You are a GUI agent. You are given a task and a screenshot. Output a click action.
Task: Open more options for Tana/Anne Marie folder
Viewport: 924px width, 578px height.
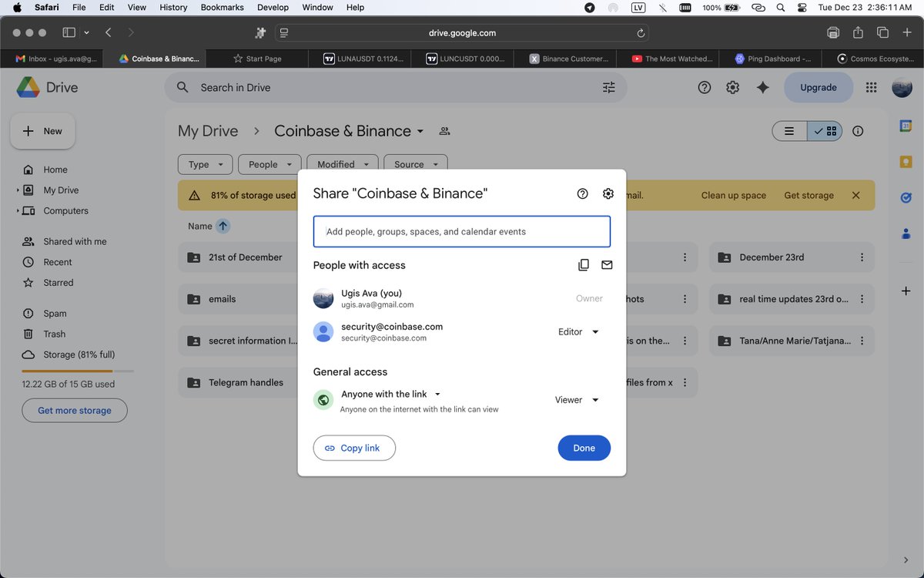pyautogui.click(x=862, y=341)
